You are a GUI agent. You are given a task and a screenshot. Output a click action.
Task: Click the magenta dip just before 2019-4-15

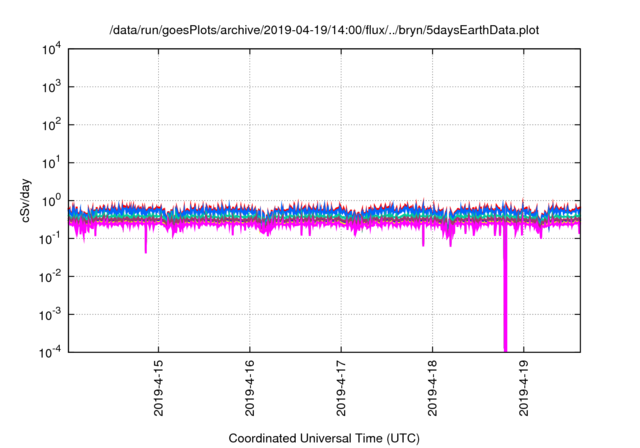pyautogui.click(x=146, y=239)
